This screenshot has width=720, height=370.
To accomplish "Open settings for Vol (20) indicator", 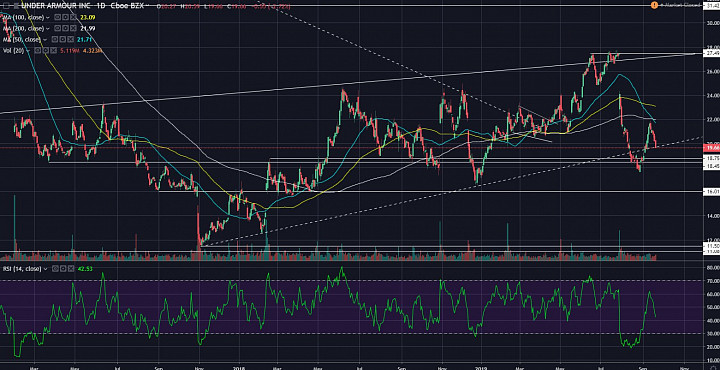I will [45, 50].
